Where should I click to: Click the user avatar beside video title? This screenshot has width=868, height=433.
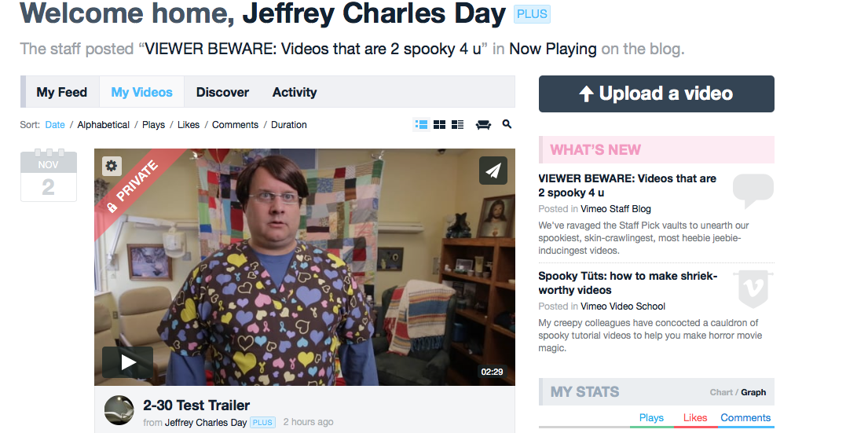pos(119,410)
